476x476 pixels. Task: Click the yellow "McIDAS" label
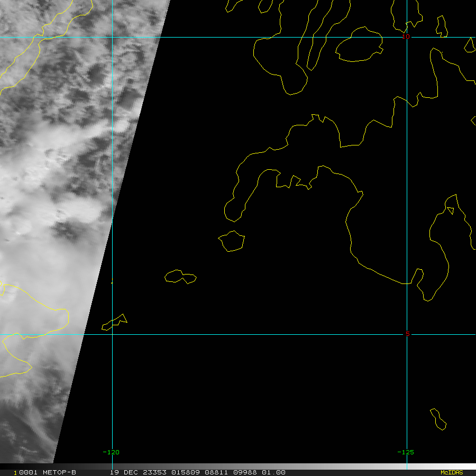pos(452,472)
